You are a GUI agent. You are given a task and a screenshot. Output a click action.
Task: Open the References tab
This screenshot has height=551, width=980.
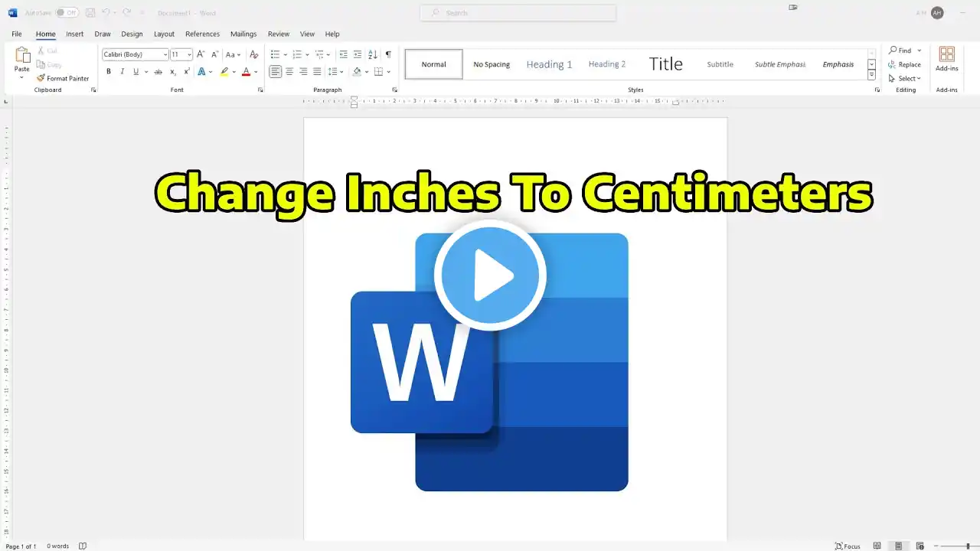[x=202, y=34]
